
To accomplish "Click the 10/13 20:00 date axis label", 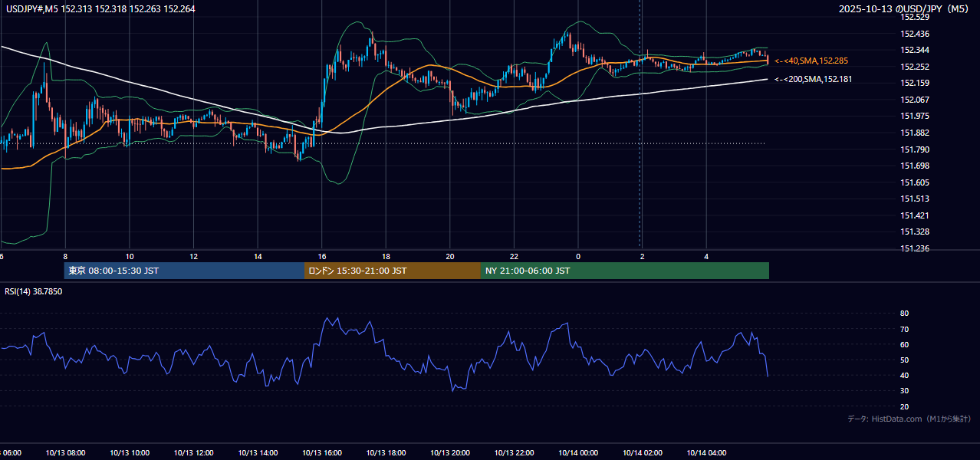I will pyautogui.click(x=450, y=453).
